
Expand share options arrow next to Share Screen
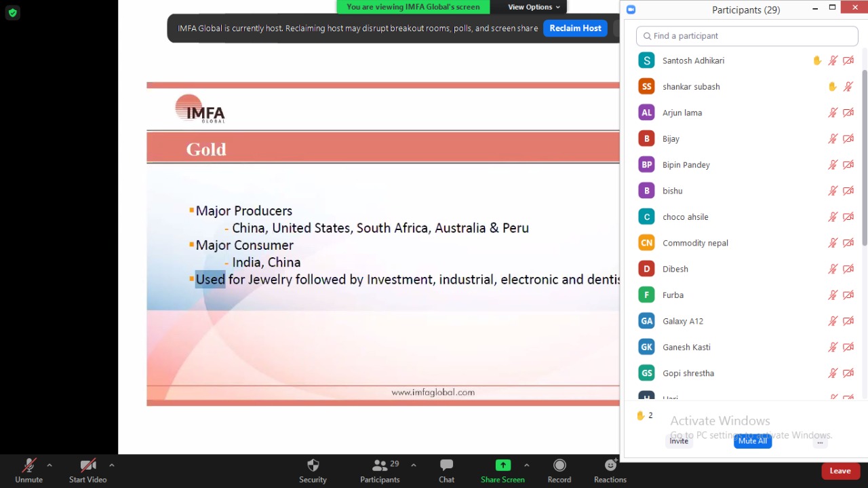[x=527, y=466]
